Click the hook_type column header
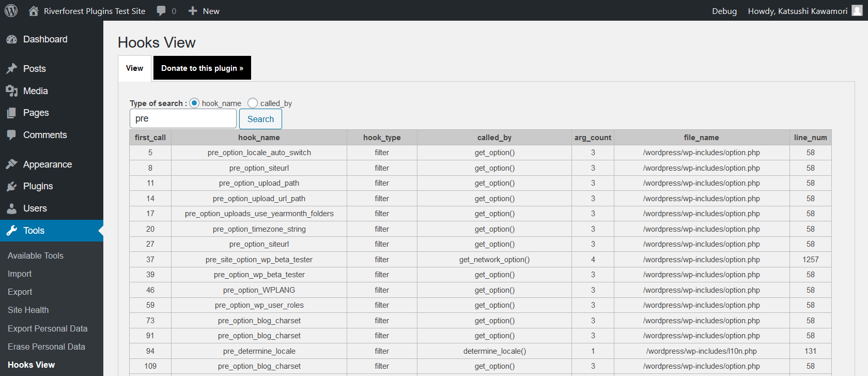 382,138
